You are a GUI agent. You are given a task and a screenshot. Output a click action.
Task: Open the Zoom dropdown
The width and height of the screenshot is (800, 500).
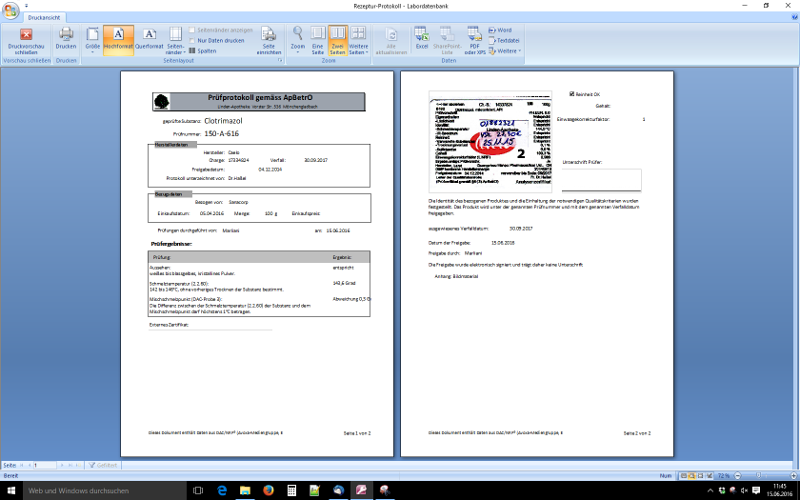[x=297, y=40]
